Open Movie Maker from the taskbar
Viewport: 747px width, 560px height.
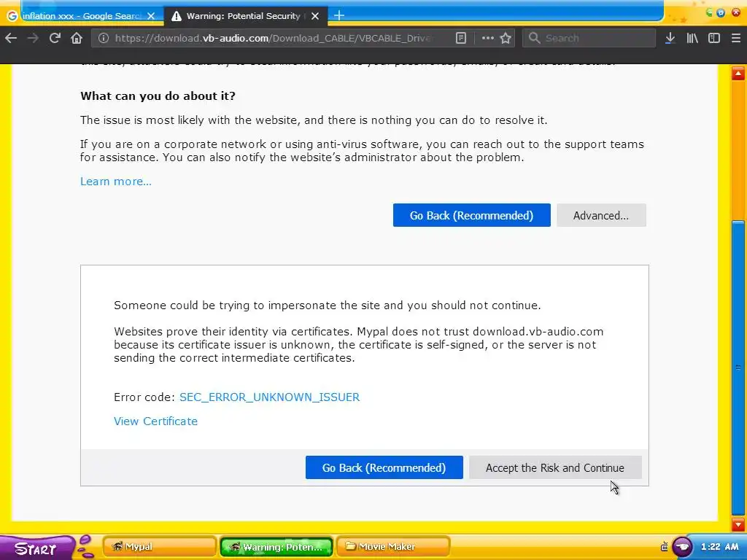pos(393,547)
